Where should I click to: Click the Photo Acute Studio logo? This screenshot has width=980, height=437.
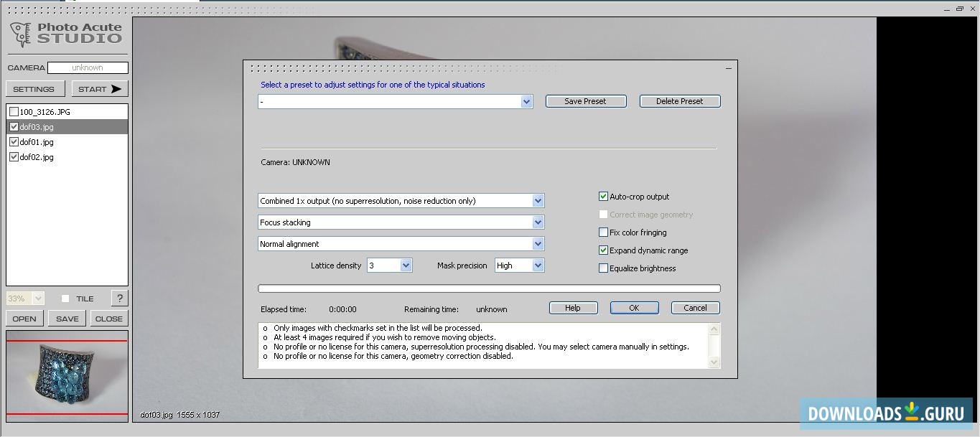(66, 33)
